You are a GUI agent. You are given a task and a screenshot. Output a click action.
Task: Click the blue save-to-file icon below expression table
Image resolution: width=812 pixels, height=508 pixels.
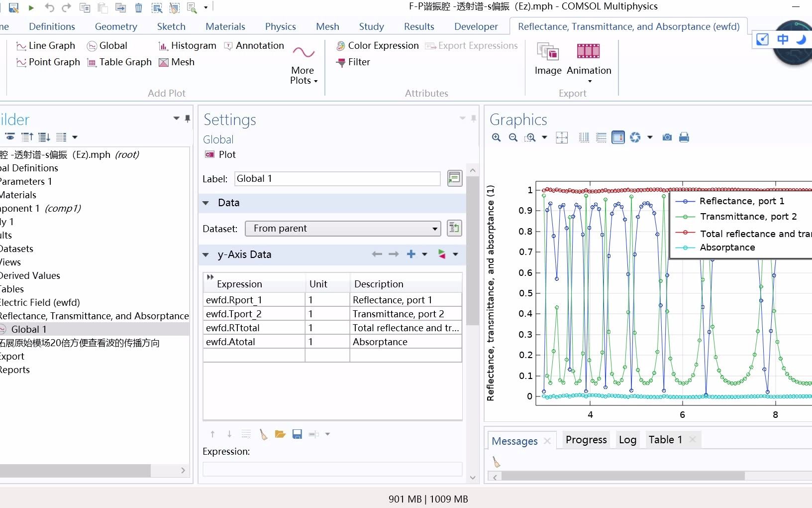[297, 434]
